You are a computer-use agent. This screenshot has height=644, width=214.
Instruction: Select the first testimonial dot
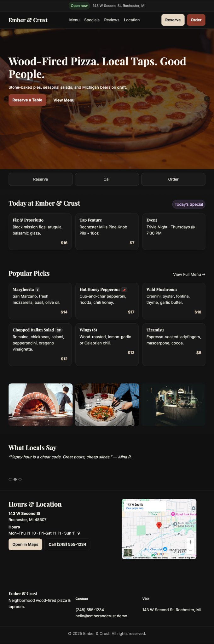pos(10,479)
